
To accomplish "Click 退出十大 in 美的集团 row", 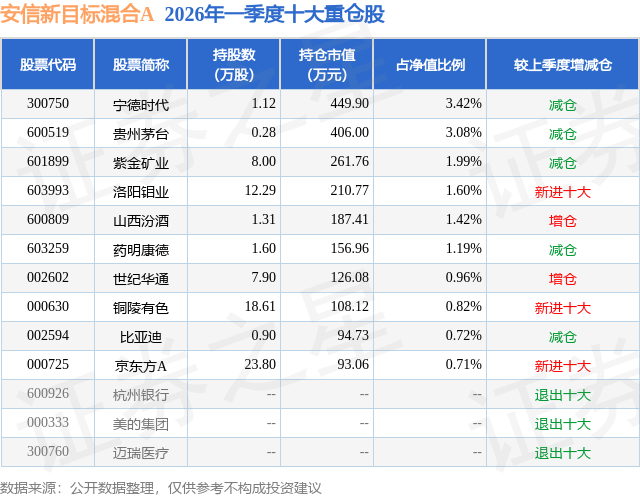I will point(563,424).
